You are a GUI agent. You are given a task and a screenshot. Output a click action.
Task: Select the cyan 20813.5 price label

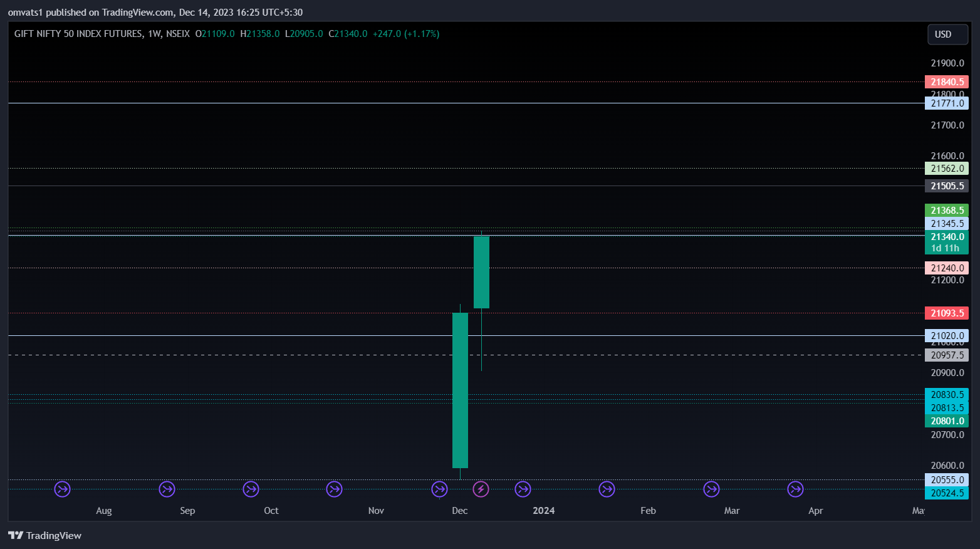[947, 408]
